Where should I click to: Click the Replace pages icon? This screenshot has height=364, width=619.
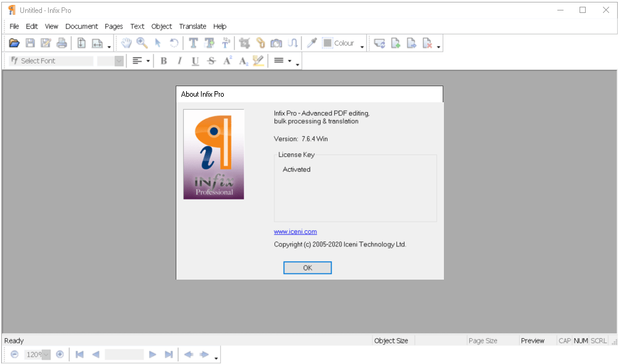tap(380, 43)
